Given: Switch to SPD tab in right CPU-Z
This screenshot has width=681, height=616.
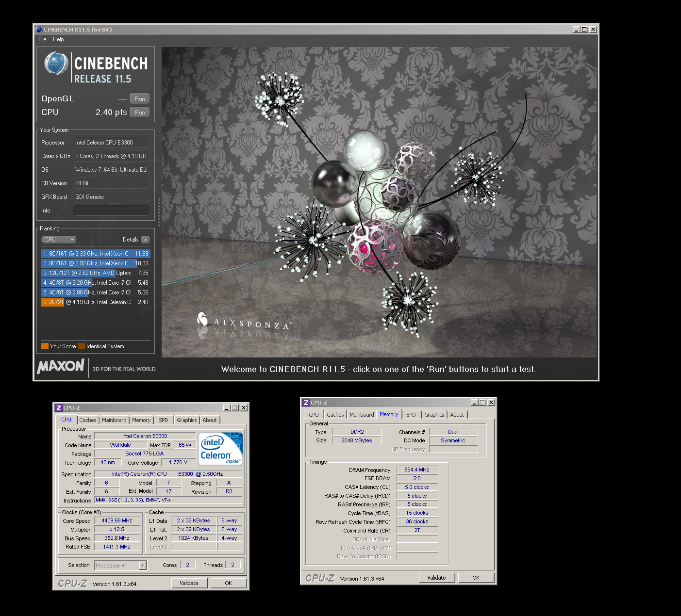Looking at the screenshot, I should point(411,415).
